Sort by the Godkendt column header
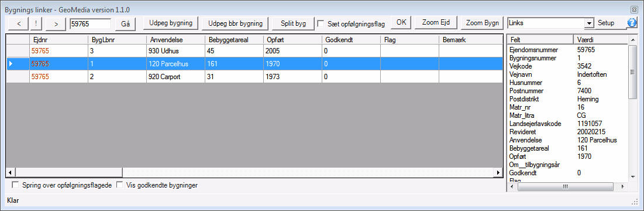The height and width of the screenshot is (211, 644). coord(351,39)
